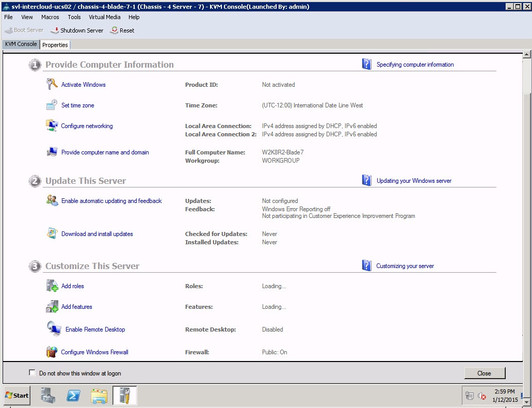
Task: Click the Enable Remote Desktop icon
Action: click(54, 329)
